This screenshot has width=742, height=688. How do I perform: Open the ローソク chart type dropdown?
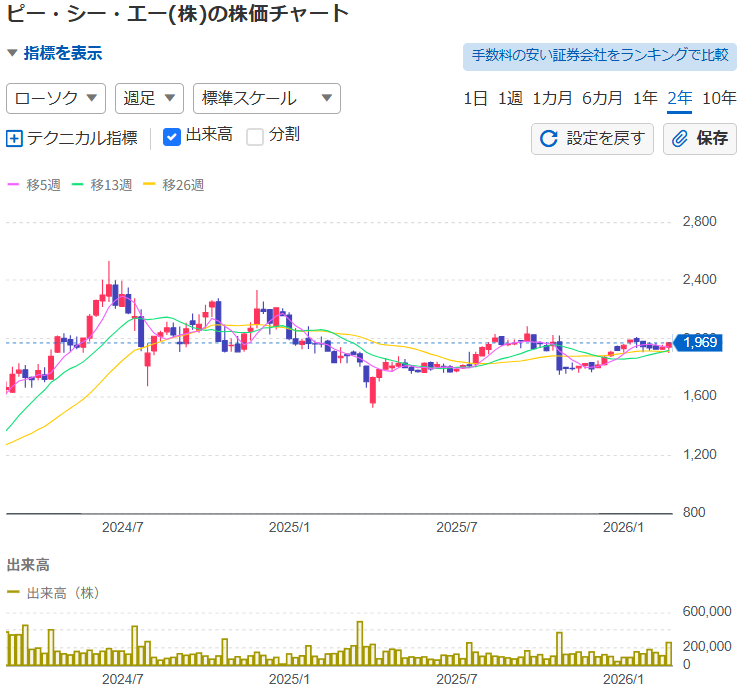point(56,98)
